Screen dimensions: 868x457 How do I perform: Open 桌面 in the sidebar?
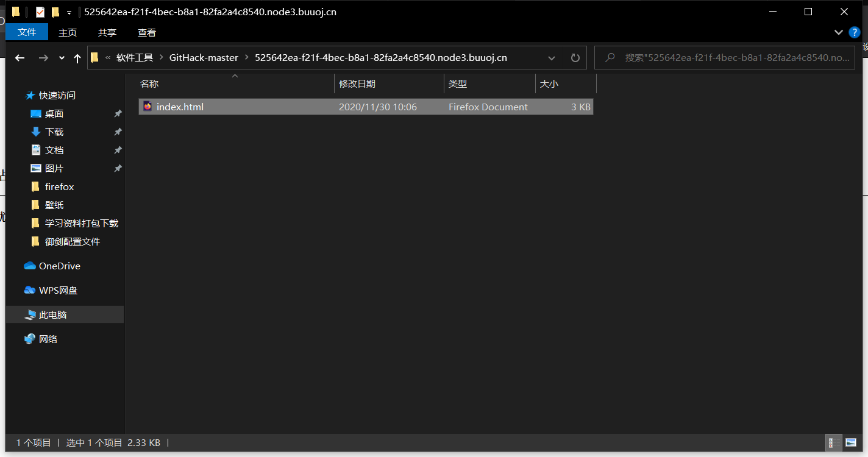54,114
